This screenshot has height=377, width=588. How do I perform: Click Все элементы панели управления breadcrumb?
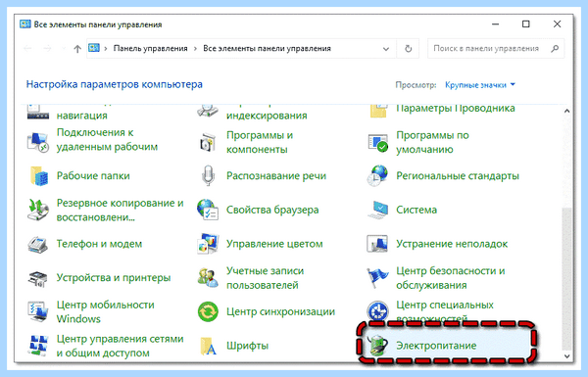[x=267, y=48]
